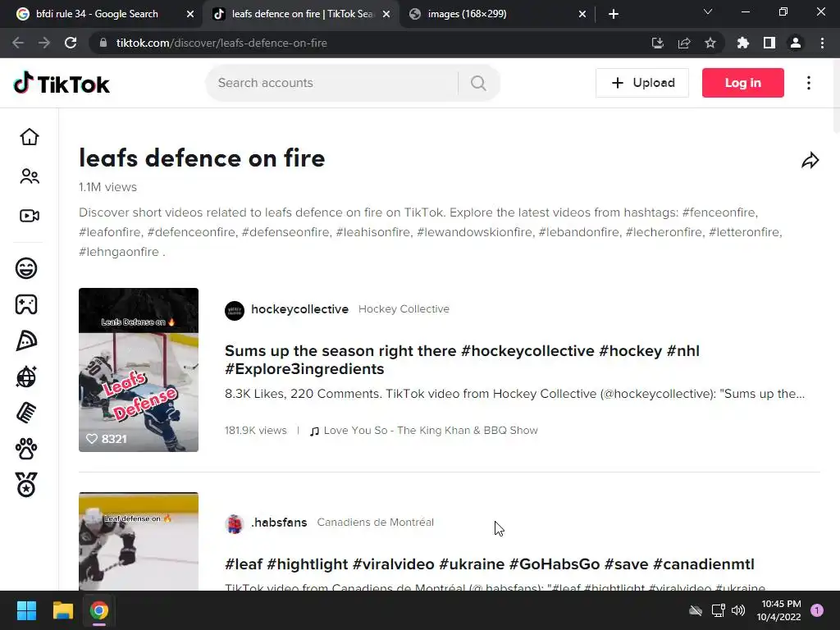This screenshot has width=840, height=630.
Task: Click the Install app icon in address bar
Action: [657, 43]
